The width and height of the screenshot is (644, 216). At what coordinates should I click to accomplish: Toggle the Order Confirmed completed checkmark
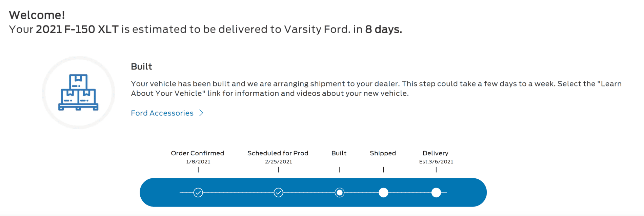[198, 192]
